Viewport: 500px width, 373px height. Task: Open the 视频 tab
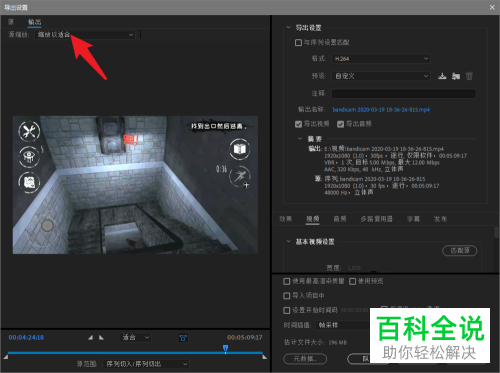pos(313,219)
